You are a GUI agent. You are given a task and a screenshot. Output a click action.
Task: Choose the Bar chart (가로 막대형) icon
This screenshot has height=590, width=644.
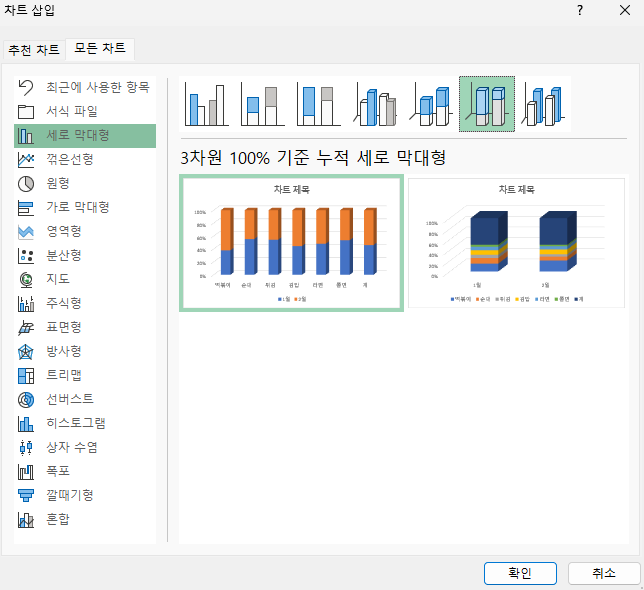pyautogui.click(x=26, y=207)
